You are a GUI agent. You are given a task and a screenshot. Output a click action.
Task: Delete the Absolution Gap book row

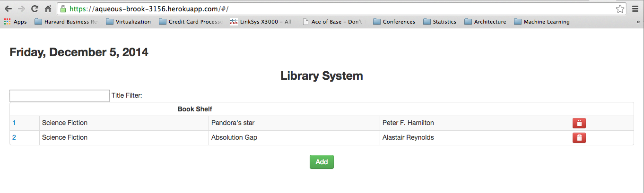coord(579,138)
